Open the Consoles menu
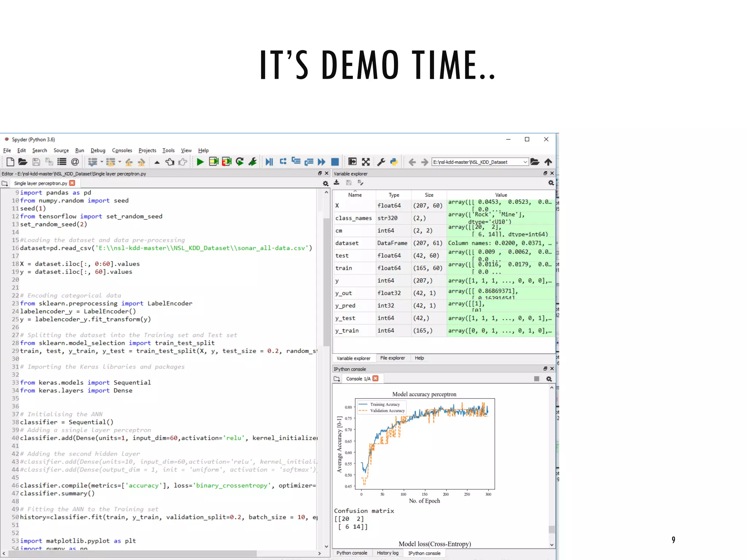 (x=122, y=151)
